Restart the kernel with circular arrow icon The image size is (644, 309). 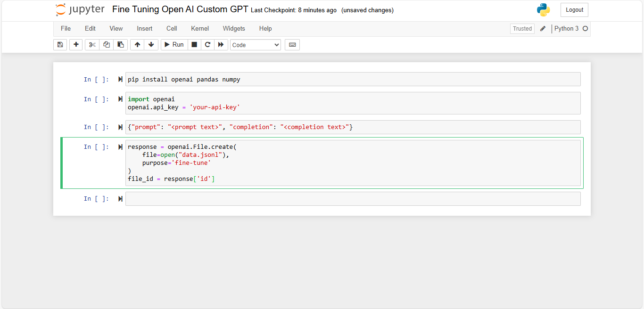(x=207, y=45)
